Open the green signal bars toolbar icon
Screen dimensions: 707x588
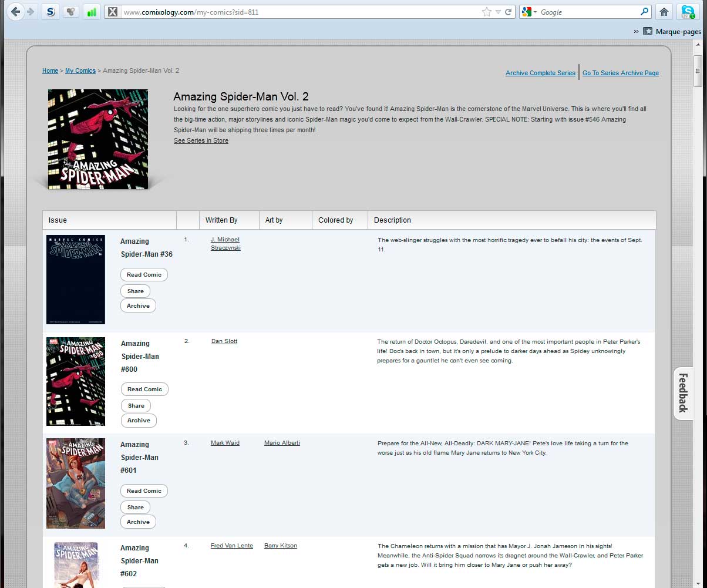91,11
